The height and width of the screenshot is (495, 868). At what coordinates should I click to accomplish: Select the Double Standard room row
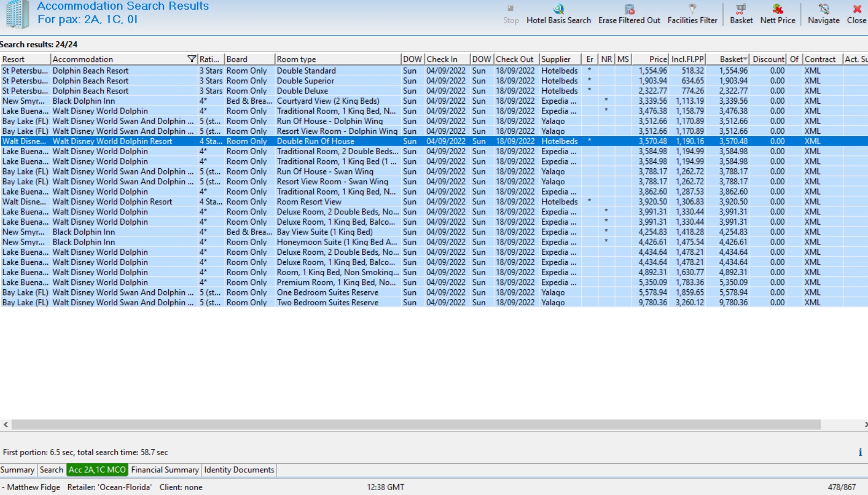coord(434,70)
